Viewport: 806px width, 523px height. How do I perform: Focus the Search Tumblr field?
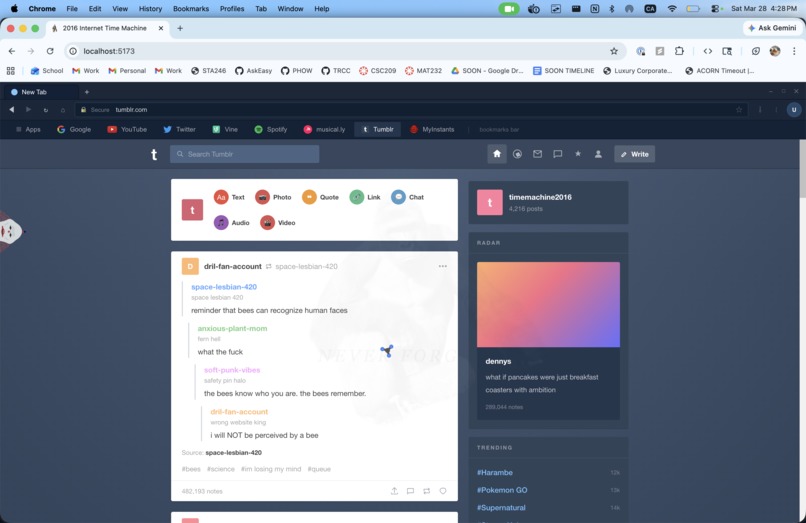click(245, 154)
